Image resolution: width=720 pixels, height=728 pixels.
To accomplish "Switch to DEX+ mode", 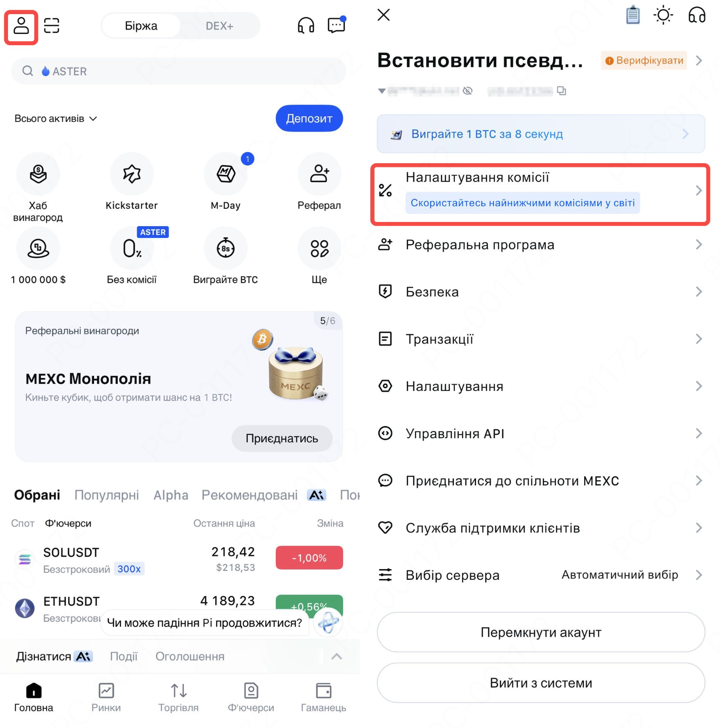I will click(219, 26).
